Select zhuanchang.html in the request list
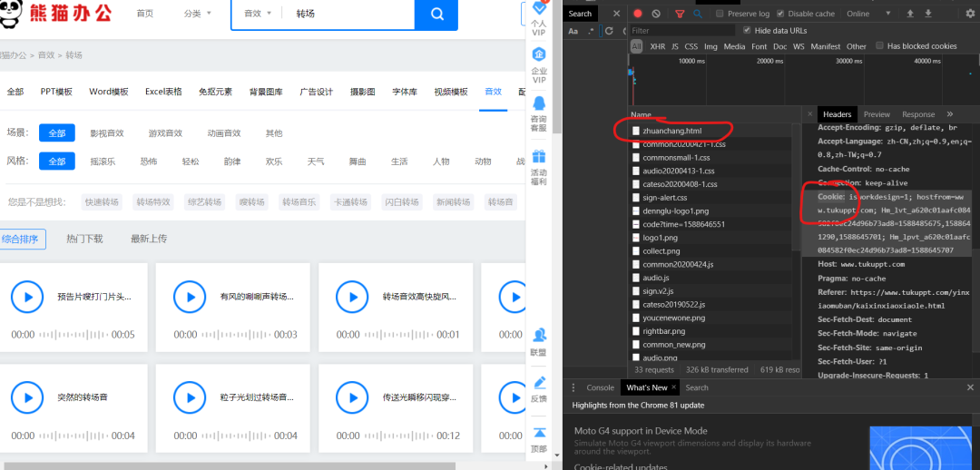The height and width of the screenshot is (470, 980). [x=671, y=131]
